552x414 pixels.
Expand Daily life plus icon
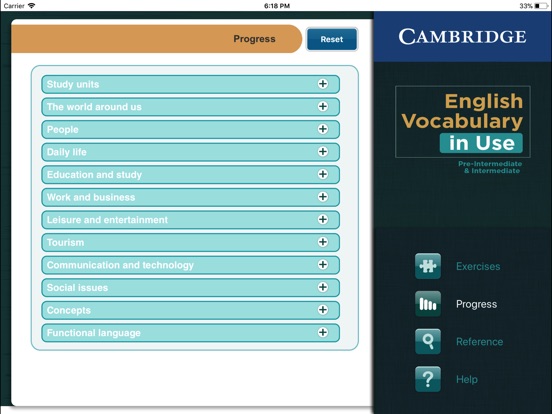click(323, 151)
